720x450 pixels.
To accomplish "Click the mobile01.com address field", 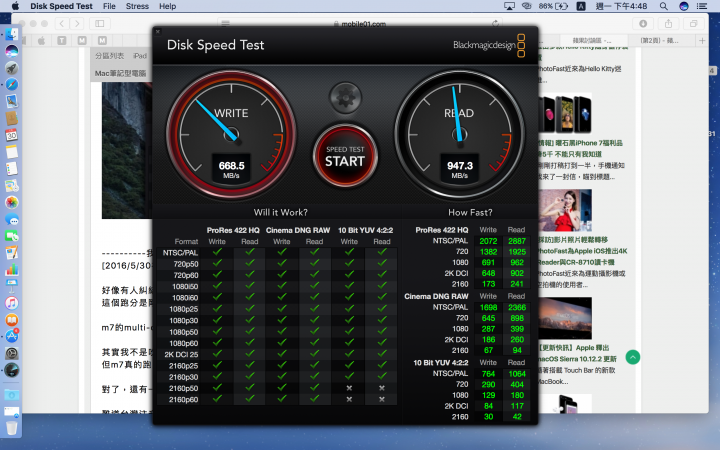I will coord(360,23).
